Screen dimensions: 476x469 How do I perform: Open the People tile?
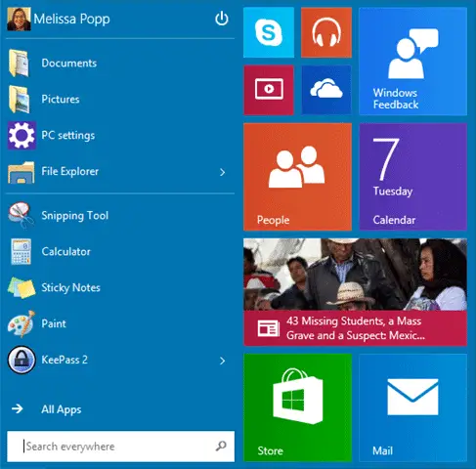297,177
